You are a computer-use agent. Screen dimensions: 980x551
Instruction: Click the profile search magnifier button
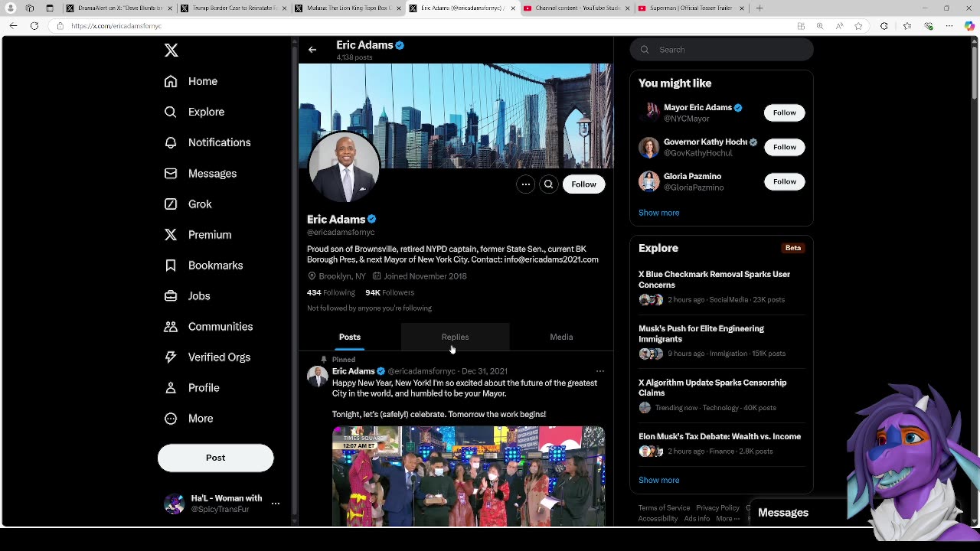[x=548, y=184]
